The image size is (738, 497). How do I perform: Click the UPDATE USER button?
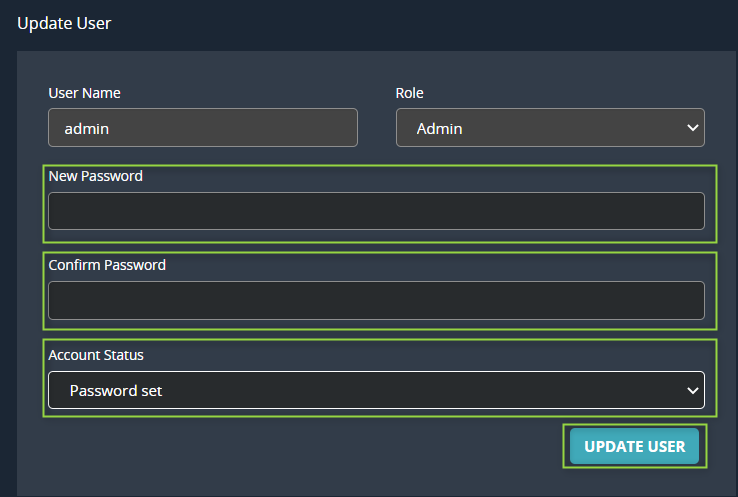634,447
